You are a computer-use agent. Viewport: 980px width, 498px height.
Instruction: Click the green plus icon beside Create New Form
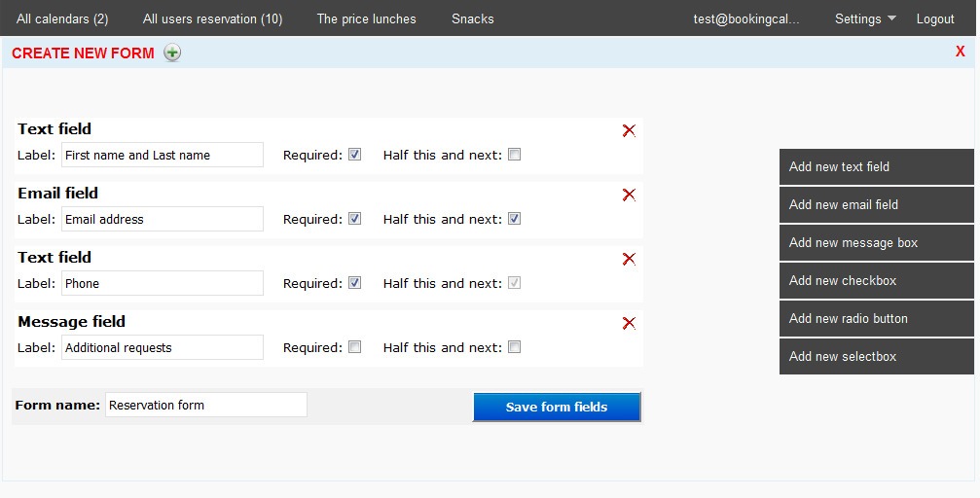pyautogui.click(x=172, y=53)
